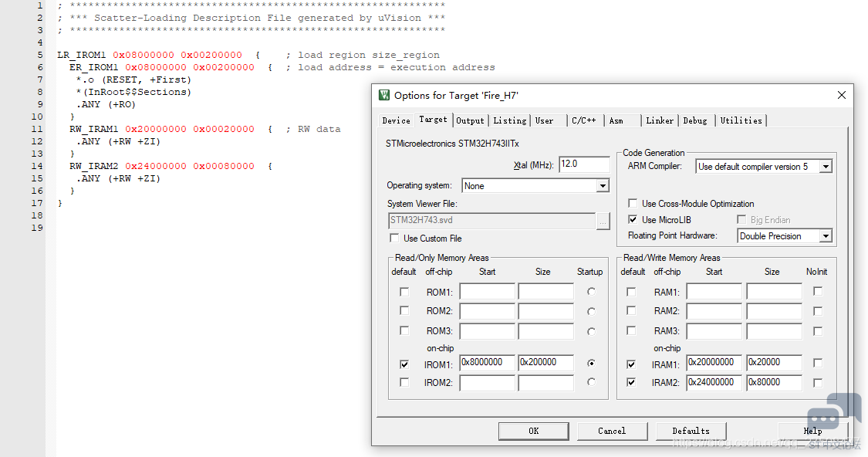Open the Operating system dropdown

click(x=603, y=186)
